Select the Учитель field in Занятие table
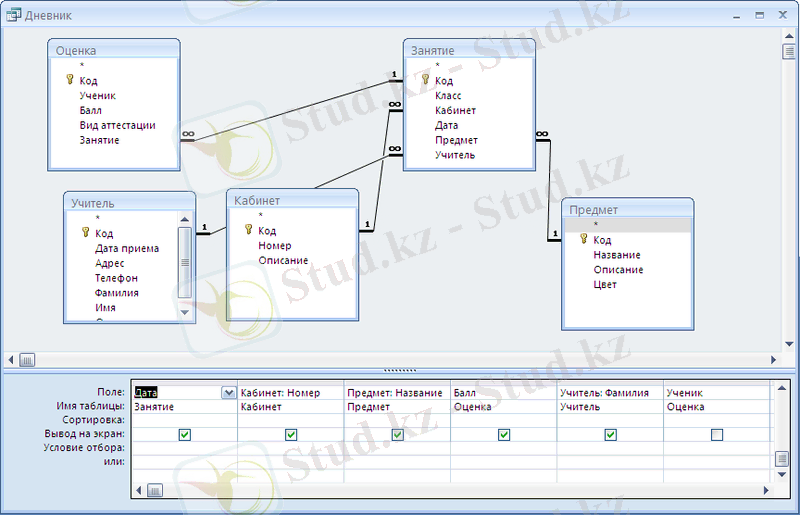This screenshot has width=800, height=515. [455, 155]
